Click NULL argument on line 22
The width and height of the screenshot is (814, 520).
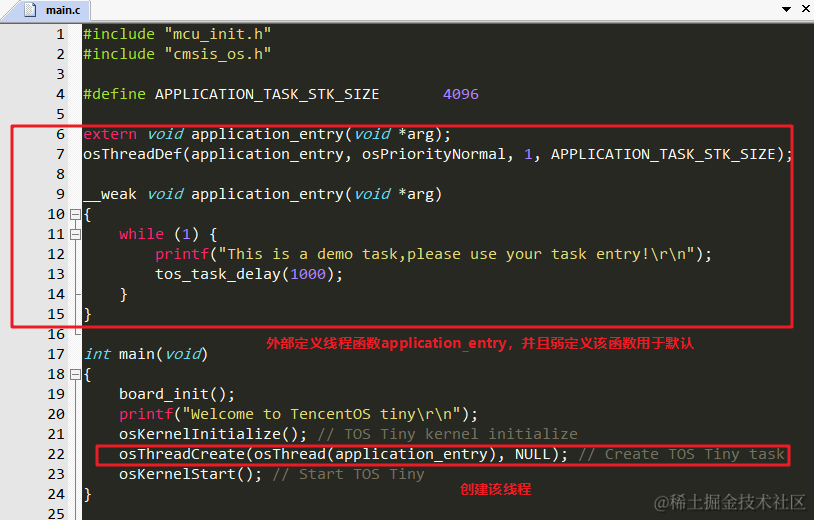(533, 454)
